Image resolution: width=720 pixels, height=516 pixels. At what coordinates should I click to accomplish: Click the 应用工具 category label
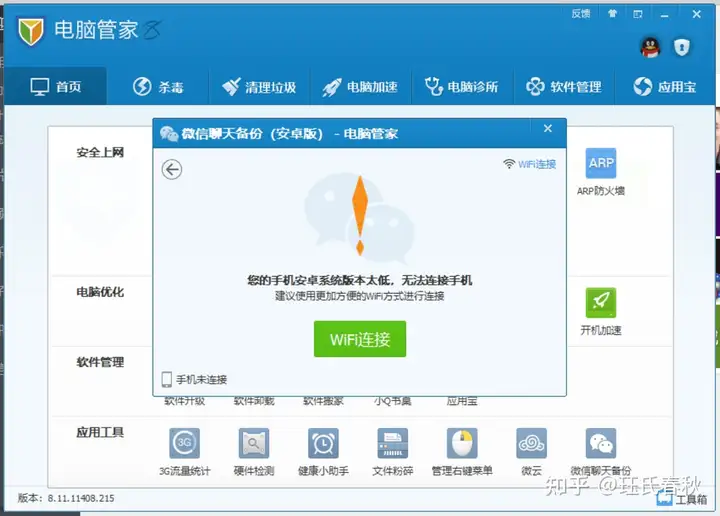100,432
